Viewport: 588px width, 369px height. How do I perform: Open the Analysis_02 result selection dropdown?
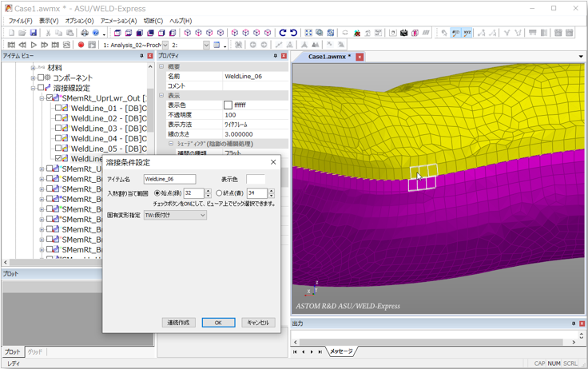(165, 45)
